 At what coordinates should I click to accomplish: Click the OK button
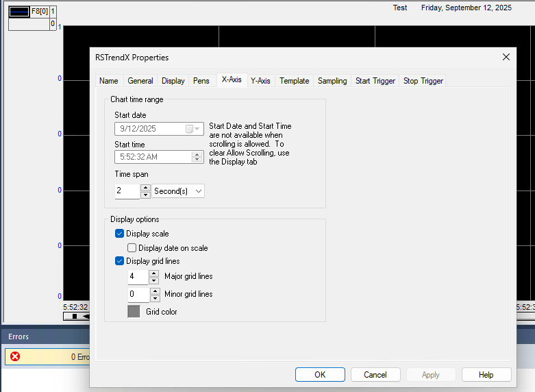tap(320, 375)
